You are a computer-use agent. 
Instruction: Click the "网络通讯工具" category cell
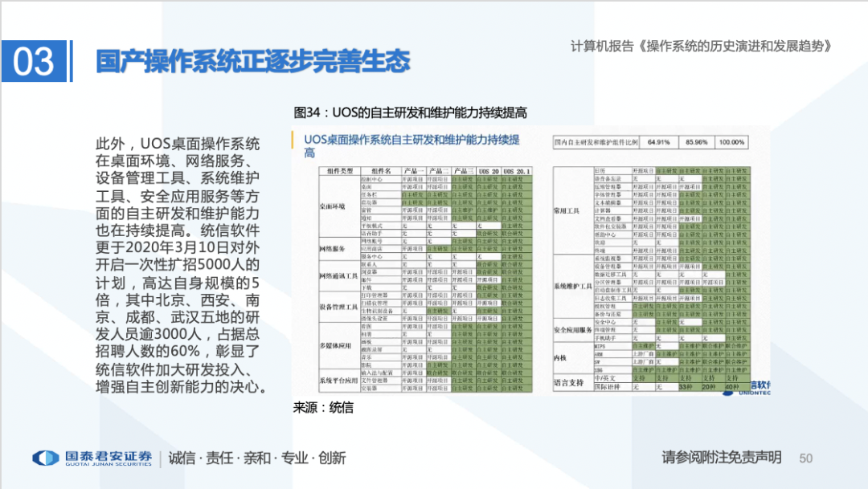click(339, 276)
